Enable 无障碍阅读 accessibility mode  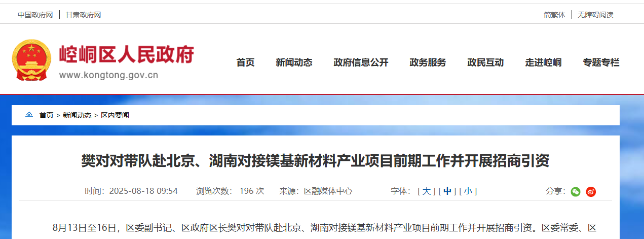[x=595, y=15]
